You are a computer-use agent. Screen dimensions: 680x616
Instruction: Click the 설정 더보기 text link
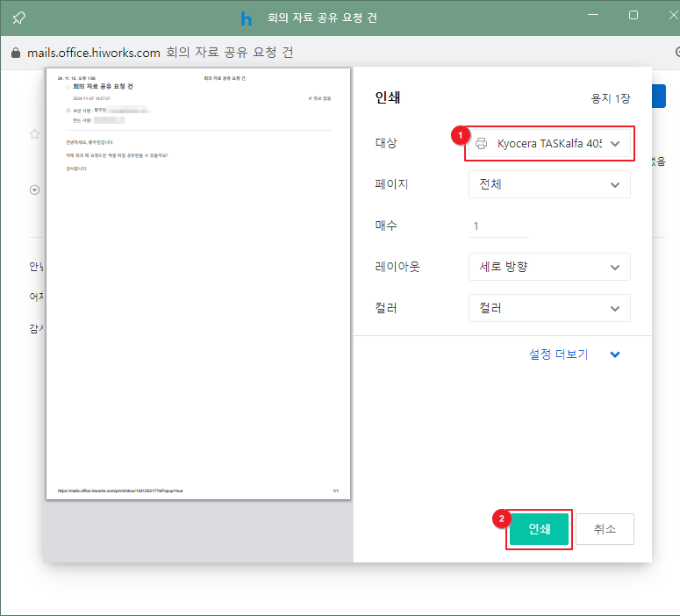558,355
